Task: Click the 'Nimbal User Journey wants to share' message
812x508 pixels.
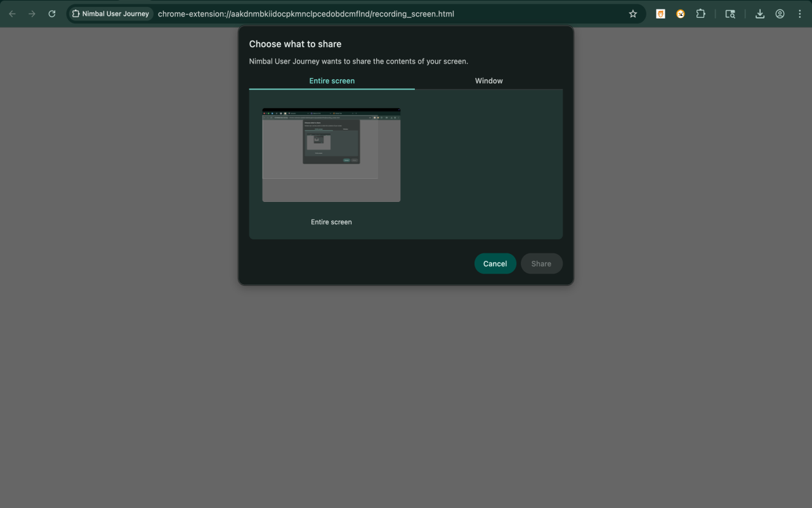Action: pyautogui.click(x=358, y=62)
